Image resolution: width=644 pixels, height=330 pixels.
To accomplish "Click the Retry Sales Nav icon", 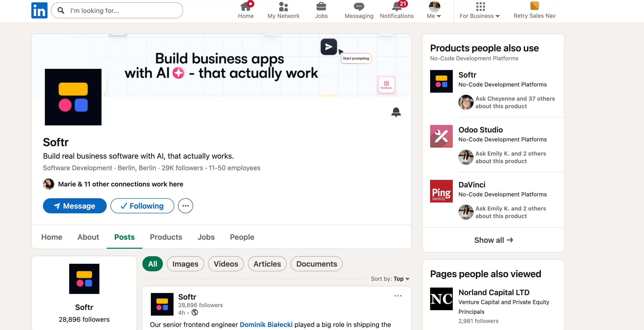I will 534,6.
